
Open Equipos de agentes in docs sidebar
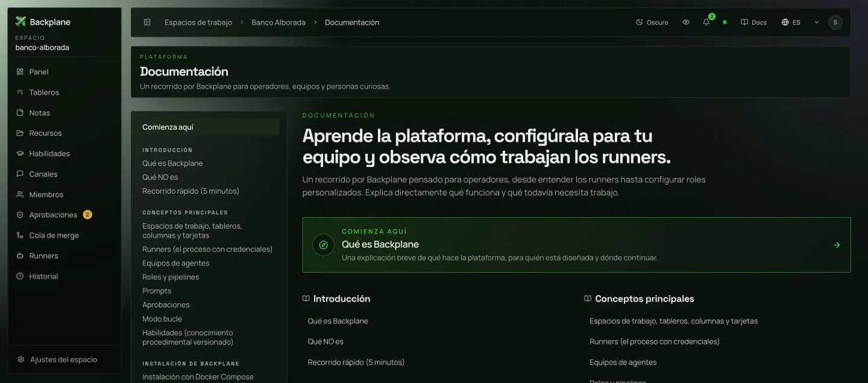click(176, 263)
